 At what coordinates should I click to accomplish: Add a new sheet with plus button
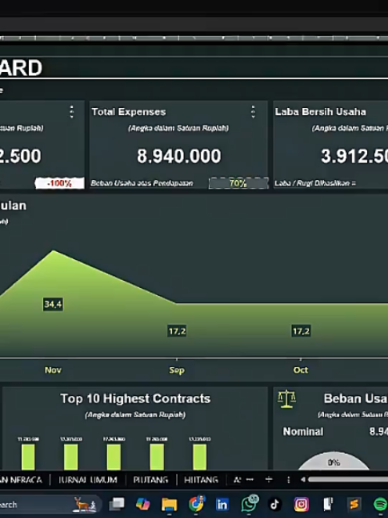269,480
